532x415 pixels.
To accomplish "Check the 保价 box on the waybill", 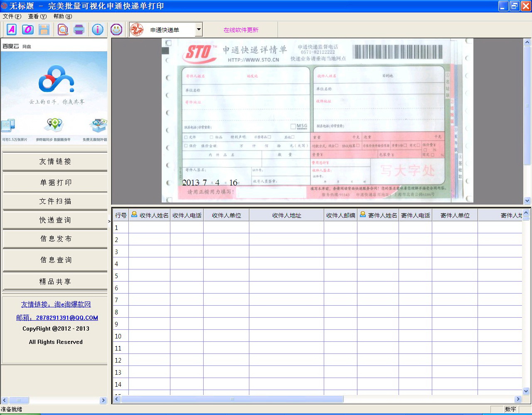I will (x=186, y=146).
